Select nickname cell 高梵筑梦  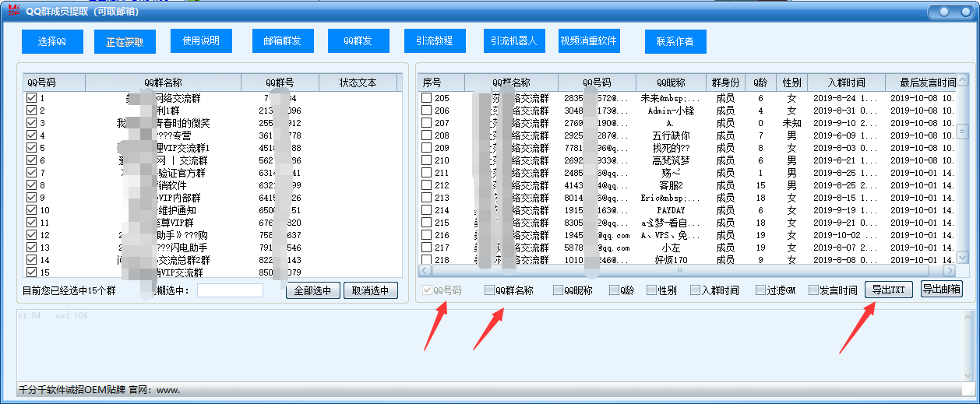[x=671, y=160]
